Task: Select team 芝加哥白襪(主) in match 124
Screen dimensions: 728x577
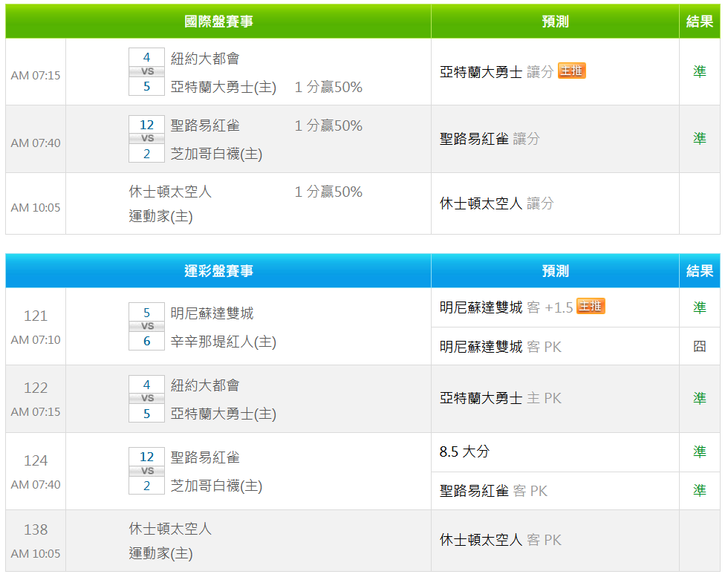Action: point(216,486)
